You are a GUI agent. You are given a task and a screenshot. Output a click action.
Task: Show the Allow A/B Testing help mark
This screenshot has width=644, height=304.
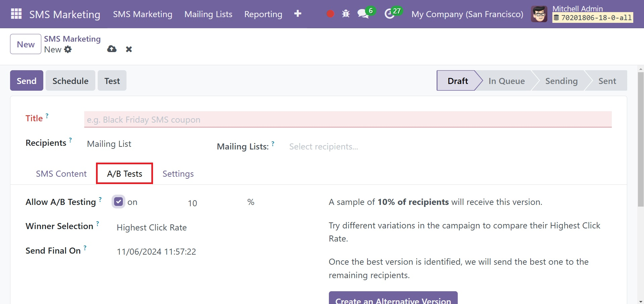(x=100, y=199)
